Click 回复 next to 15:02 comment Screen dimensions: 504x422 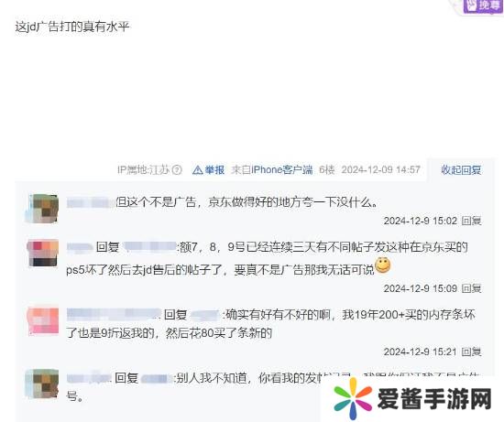471,221
